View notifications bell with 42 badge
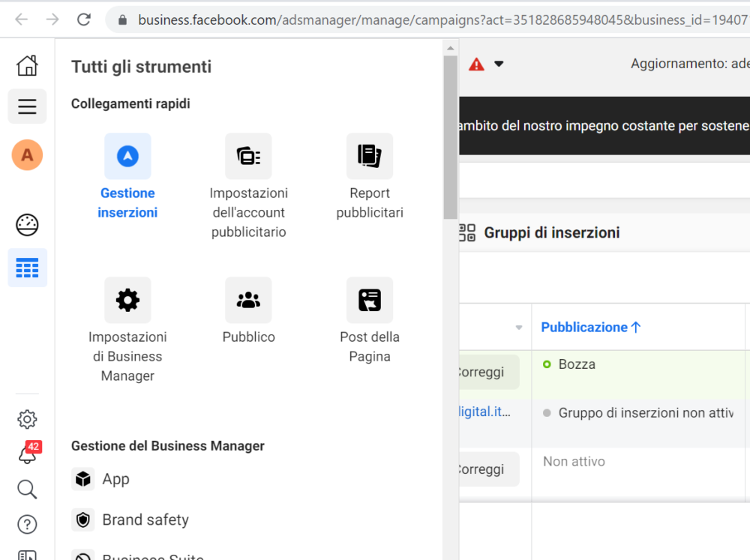The height and width of the screenshot is (560, 750). 28,453
